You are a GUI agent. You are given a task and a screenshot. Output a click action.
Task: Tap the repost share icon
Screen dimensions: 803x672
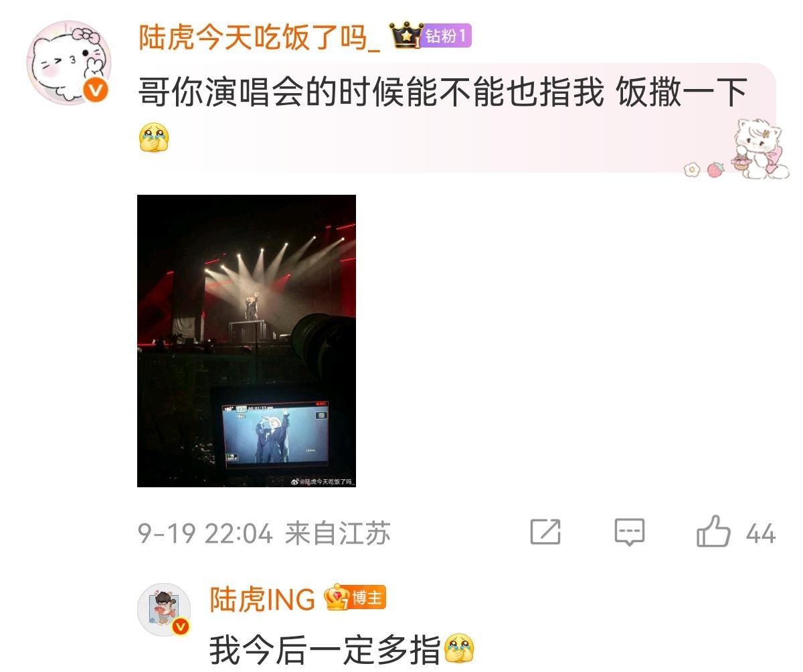[545, 532]
